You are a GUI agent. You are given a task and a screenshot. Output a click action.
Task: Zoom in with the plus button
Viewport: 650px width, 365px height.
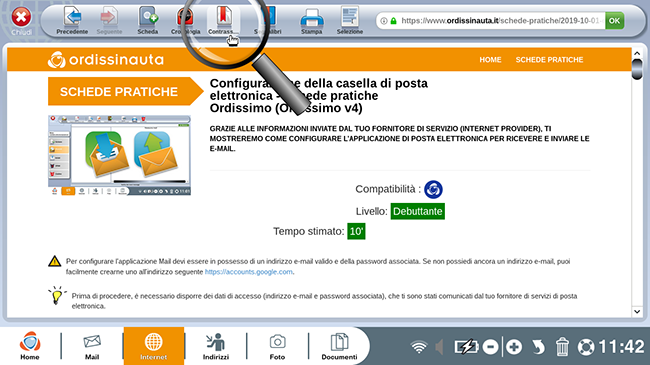[514, 347]
